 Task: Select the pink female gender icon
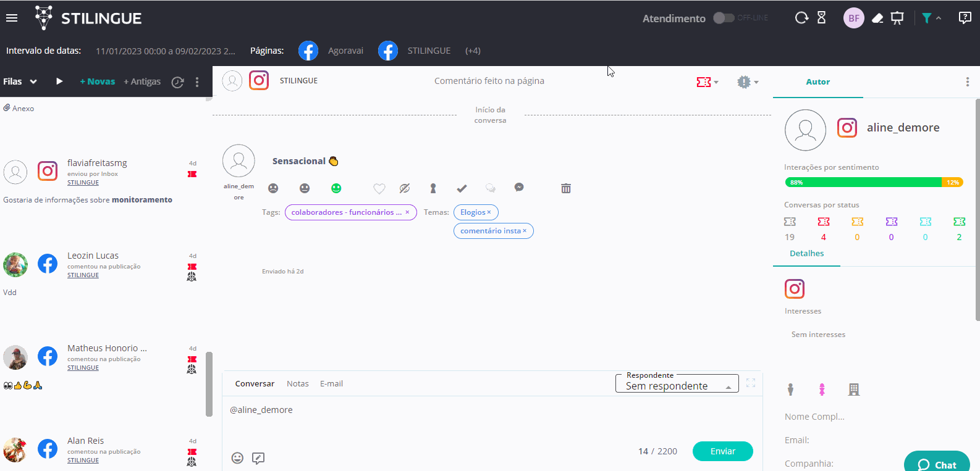822,389
